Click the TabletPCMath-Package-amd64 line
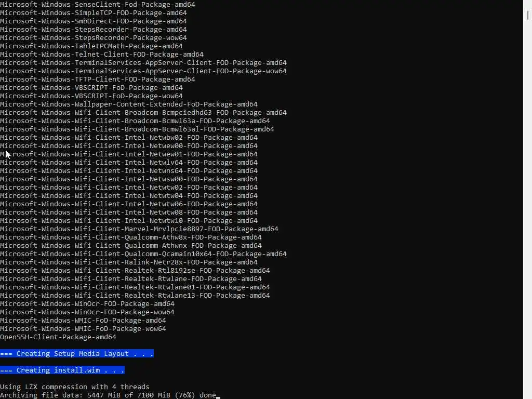The width and height of the screenshot is (532, 399). click(x=91, y=46)
